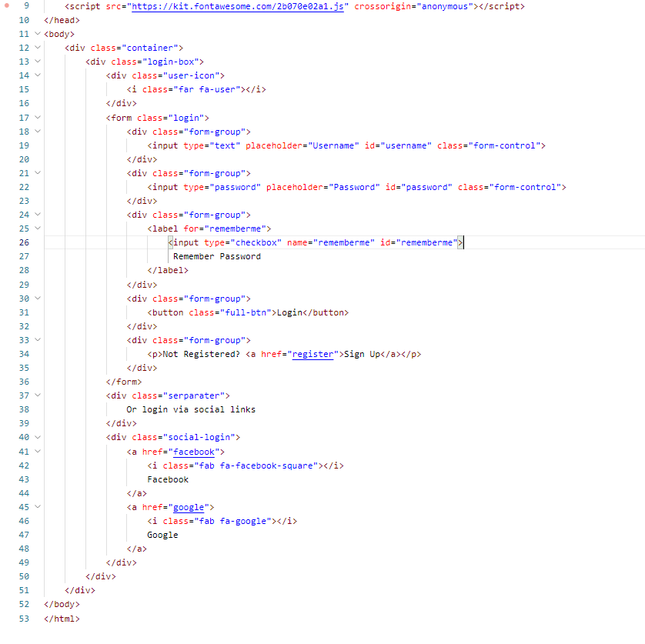Viewport: 645px width, 644px height.
Task: Click the id="username" attribute value
Action: tap(406, 145)
